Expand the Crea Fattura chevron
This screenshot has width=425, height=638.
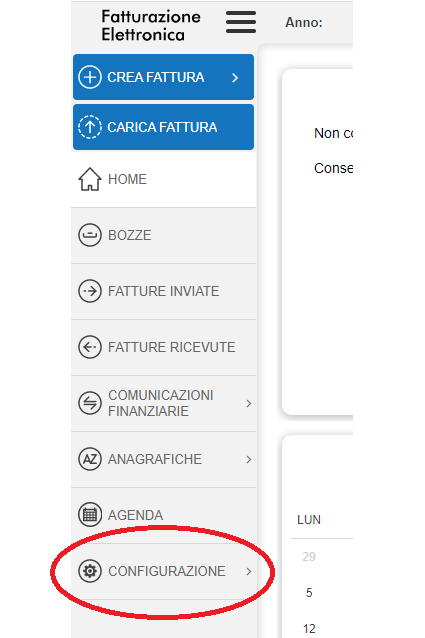click(x=235, y=77)
